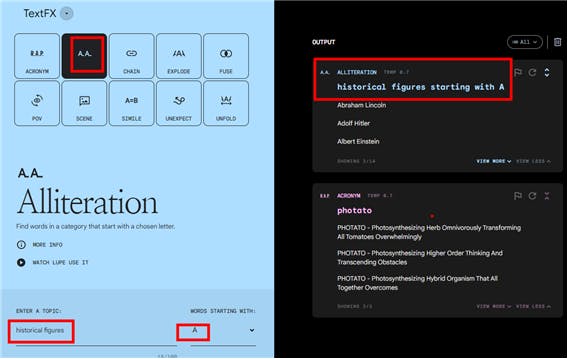Click View More in Alliteration card
The image size is (569, 360).
(494, 161)
